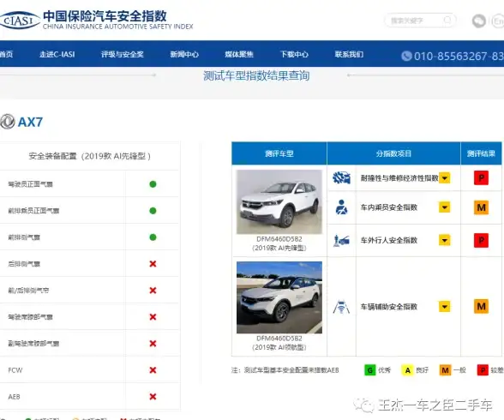The image size is (504, 420).
Task: Click red X for 驾驶席膝部气囊
Action: (x=153, y=317)
